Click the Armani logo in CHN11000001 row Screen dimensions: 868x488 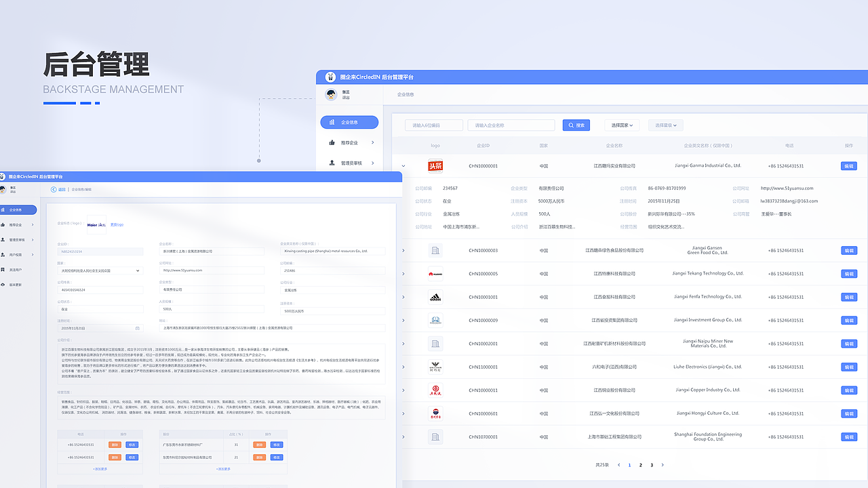point(435,367)
